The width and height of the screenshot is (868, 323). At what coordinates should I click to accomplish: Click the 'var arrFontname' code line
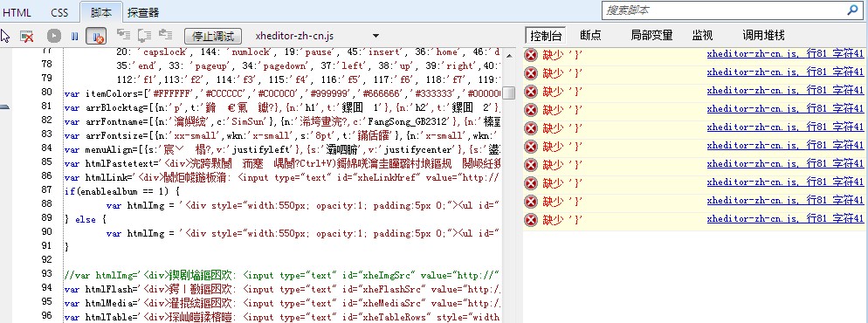(283, 120)
